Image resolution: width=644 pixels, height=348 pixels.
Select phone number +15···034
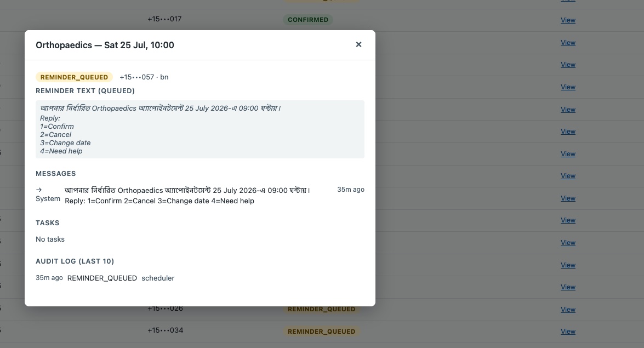point(166,330)
